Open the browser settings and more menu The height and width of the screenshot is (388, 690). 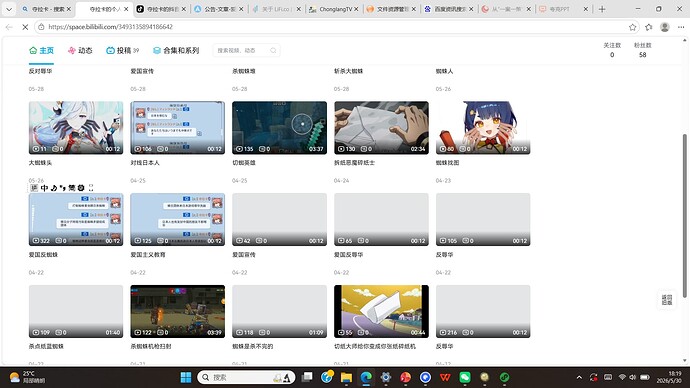click(x=681, y=27)
